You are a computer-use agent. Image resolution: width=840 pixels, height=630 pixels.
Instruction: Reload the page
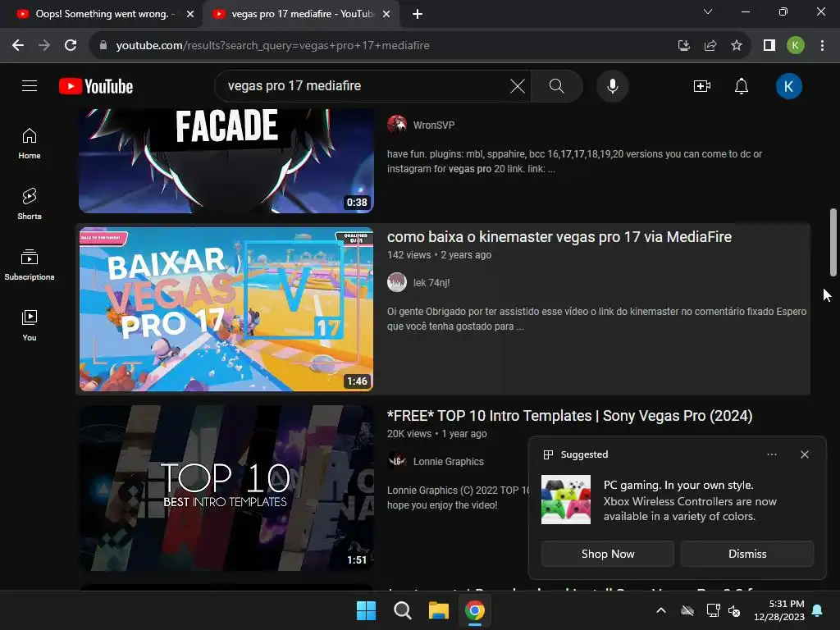click(71, 46)
